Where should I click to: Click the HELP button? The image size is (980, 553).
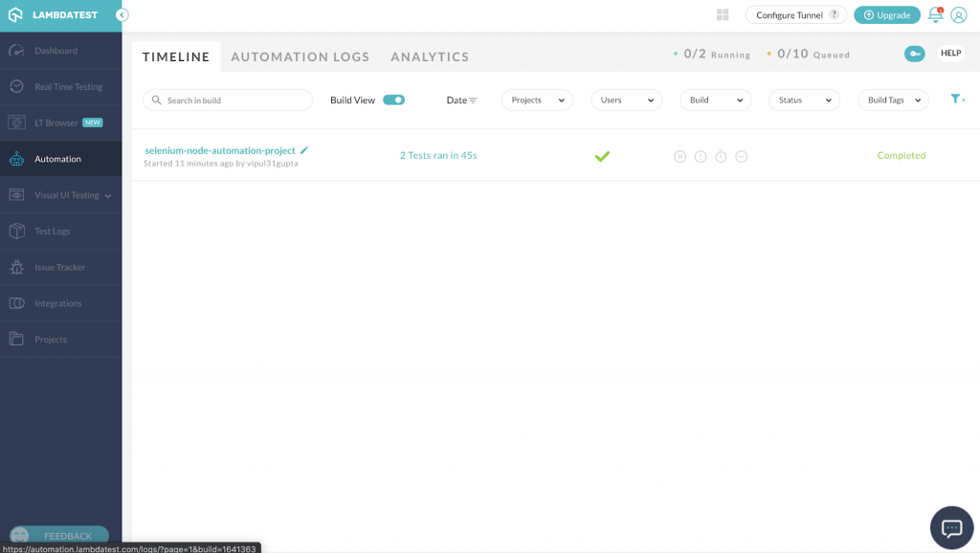[x=950, y=54]
